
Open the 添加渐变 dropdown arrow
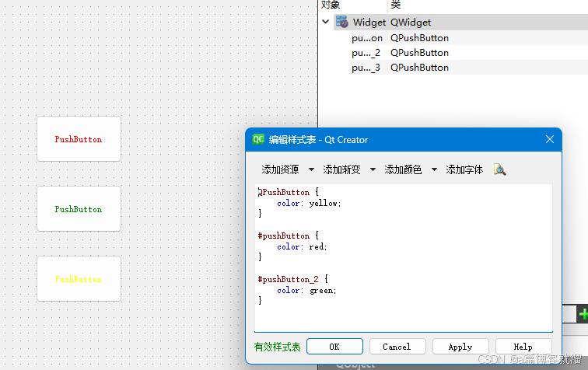(x=373, y=169)
